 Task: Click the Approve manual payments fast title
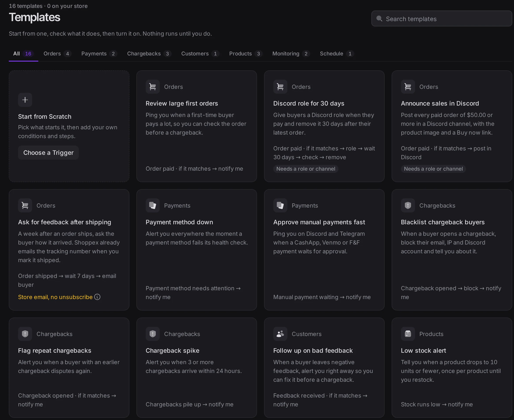319,222
